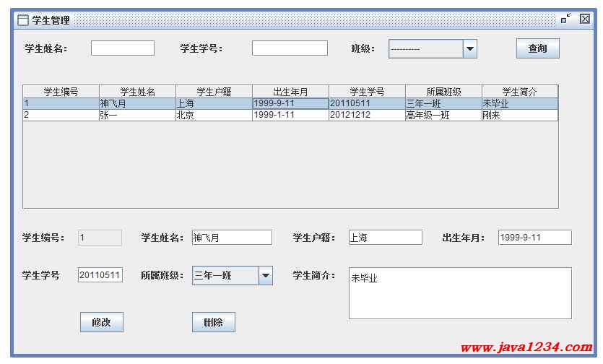Focus the top 学生姓名 search field
The image size is (603, 364).
pyautogui.click(x=123, y=48)
